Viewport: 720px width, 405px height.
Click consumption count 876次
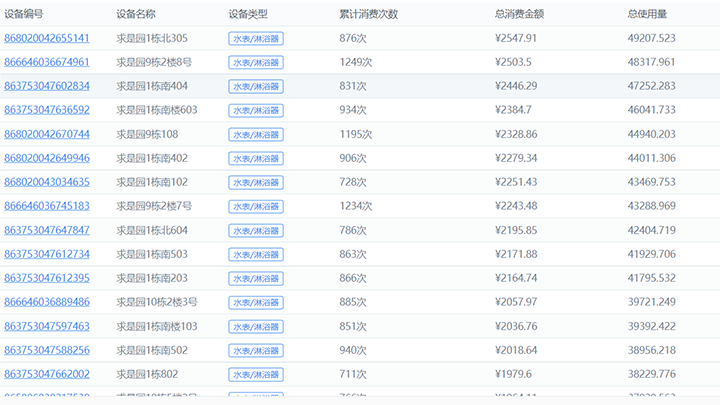(353, 38)
